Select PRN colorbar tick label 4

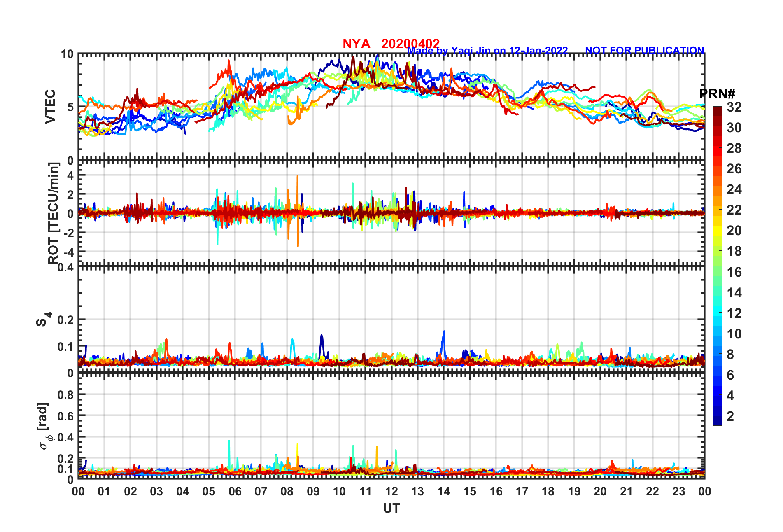click(x=730, y=396)
